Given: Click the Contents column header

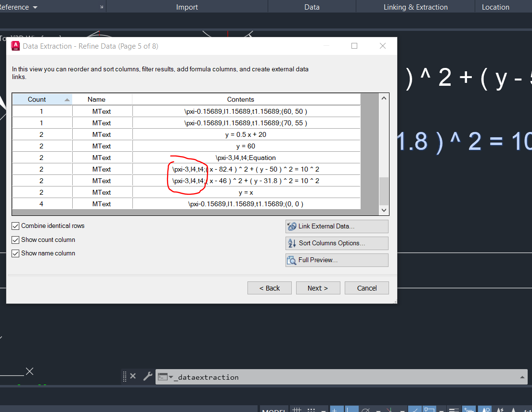Looking at the screenshot, I should 246,100.
